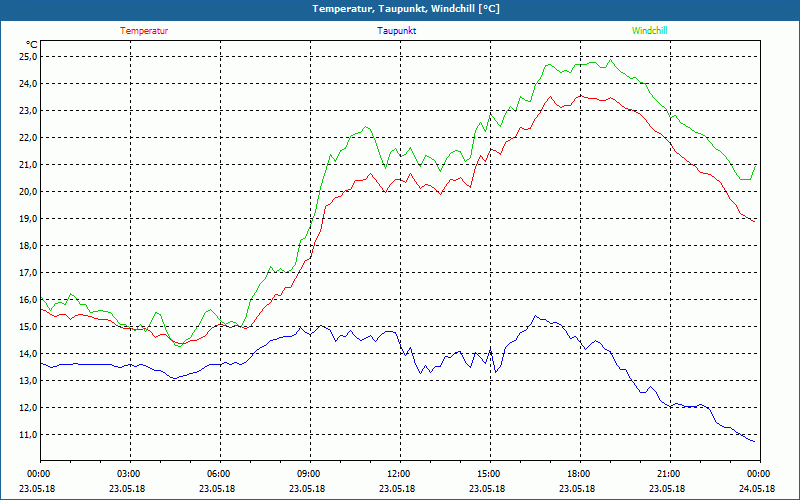Click the chart title bar text
800x500 pixels.
pos(406,9)
